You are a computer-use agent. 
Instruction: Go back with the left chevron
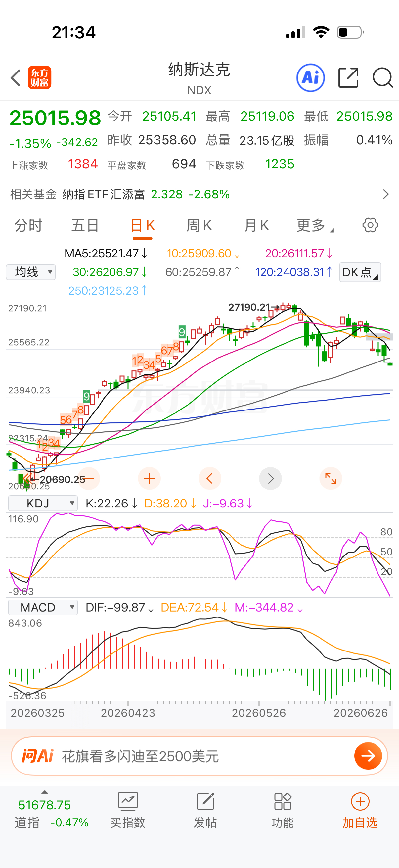coord(16,78)
